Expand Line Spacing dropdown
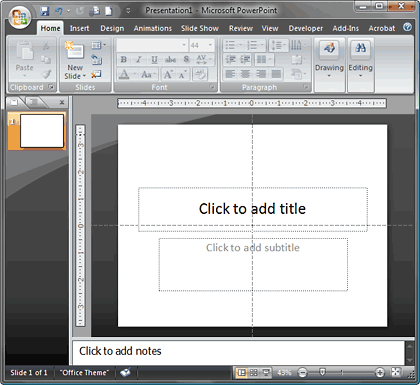The height and width of the screenshot is (385, 420). (279, 45)
